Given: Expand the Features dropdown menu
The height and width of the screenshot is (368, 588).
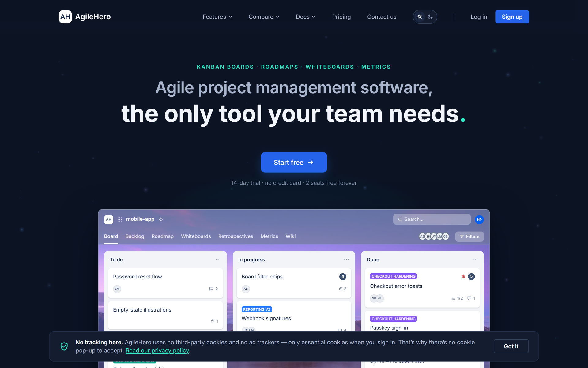Looking at the screenshot, I should click(217, 17).
